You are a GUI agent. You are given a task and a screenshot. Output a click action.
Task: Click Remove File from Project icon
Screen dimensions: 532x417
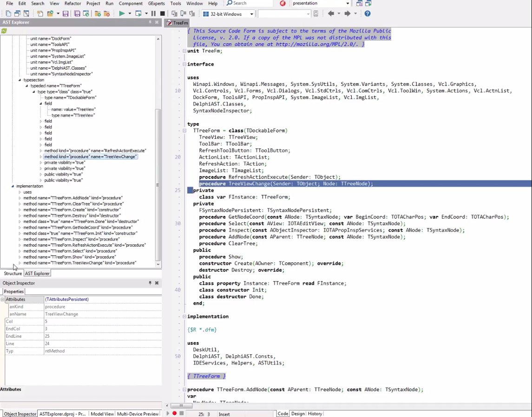[x=106, y=13]
